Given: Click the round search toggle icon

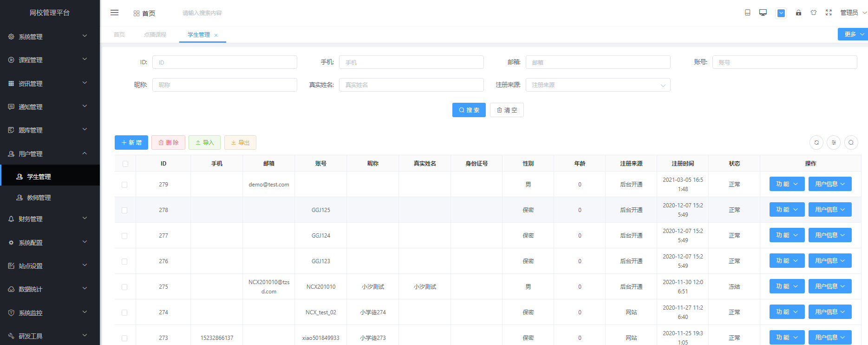Looking at the screenshot, I should tap(851, 142).
